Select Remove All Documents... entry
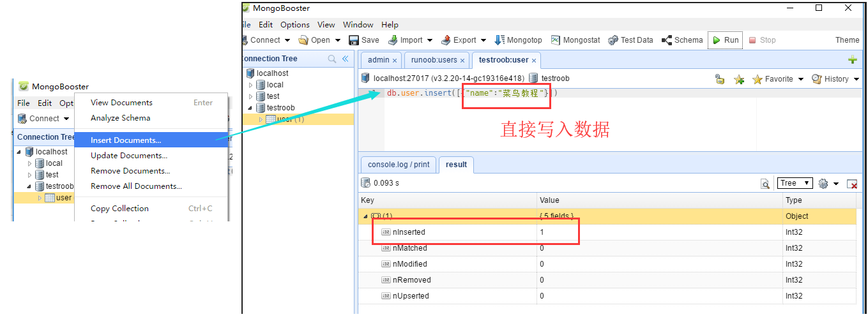868x319 pixels. click(x=151, y=186)
